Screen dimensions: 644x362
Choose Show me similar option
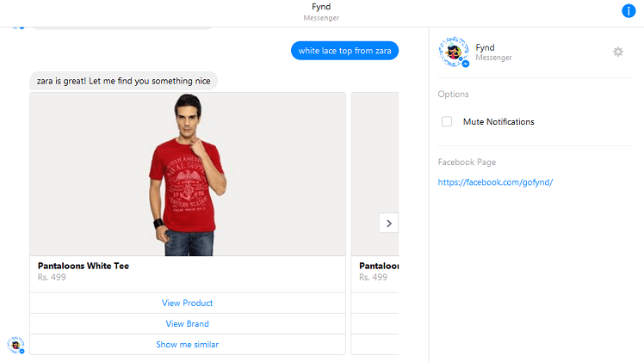point(187,344)
